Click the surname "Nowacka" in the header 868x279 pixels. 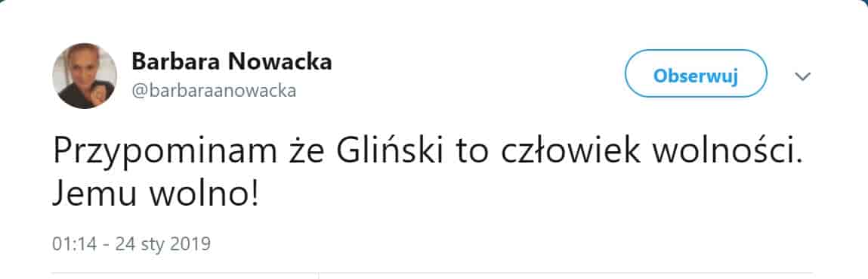point(281,62)
